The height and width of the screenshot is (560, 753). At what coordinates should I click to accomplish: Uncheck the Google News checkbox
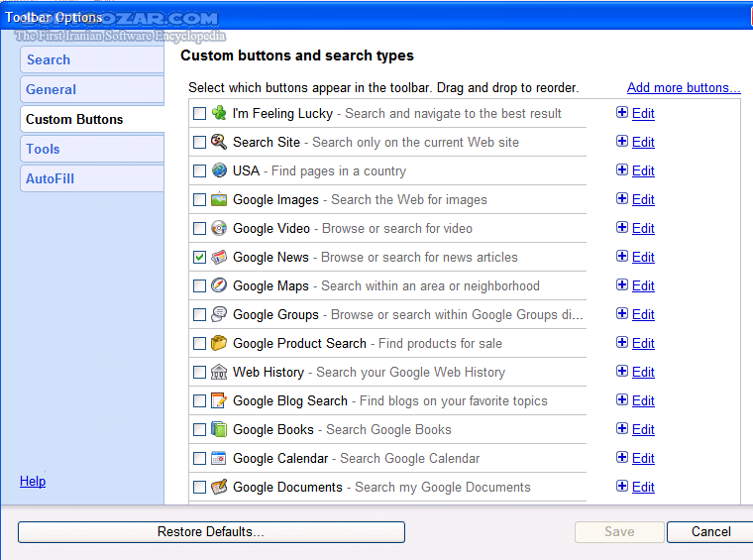(x=199, y=258)
